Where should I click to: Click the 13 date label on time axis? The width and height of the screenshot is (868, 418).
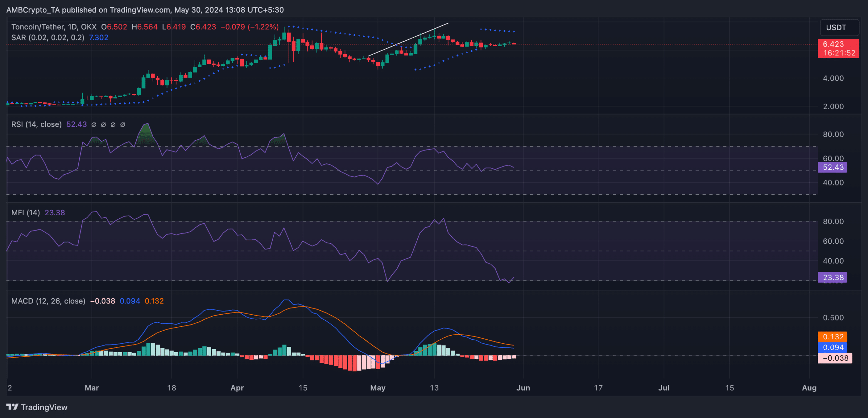(434, 388)
